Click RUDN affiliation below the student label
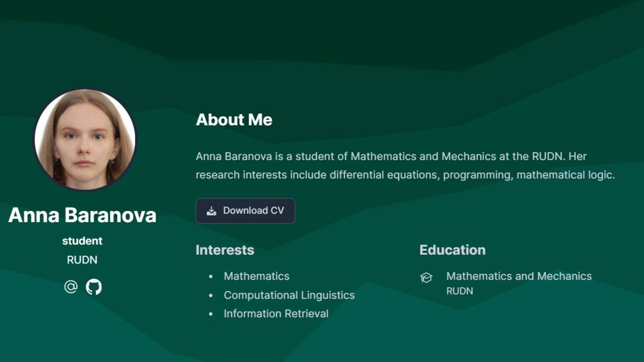This screenshot has height=362, width=644. click(x=82, y=260)
